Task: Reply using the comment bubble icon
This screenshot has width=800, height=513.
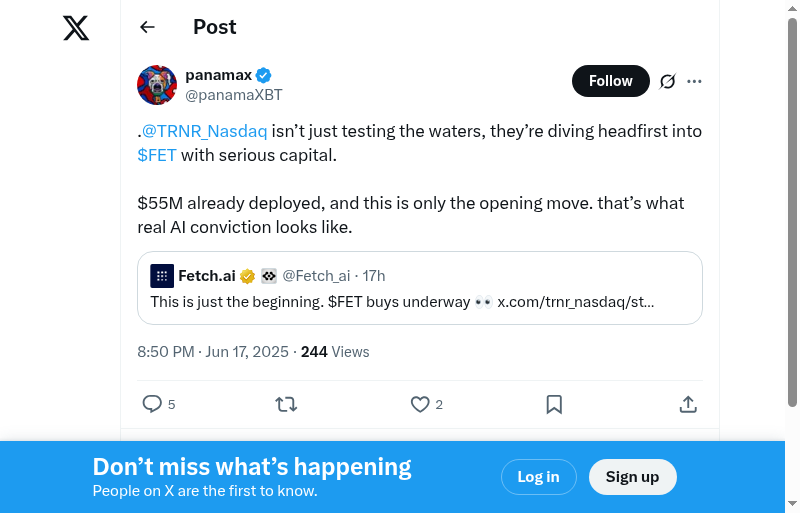Action: point(152,404)
